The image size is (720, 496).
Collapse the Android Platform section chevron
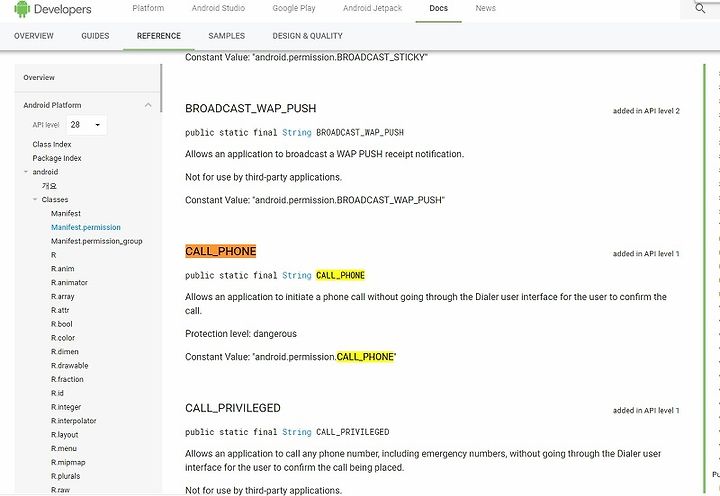point(148,105)
